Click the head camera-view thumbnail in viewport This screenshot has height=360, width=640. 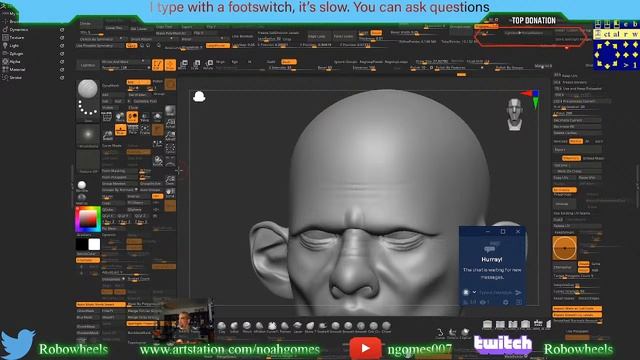click(515, 114)
